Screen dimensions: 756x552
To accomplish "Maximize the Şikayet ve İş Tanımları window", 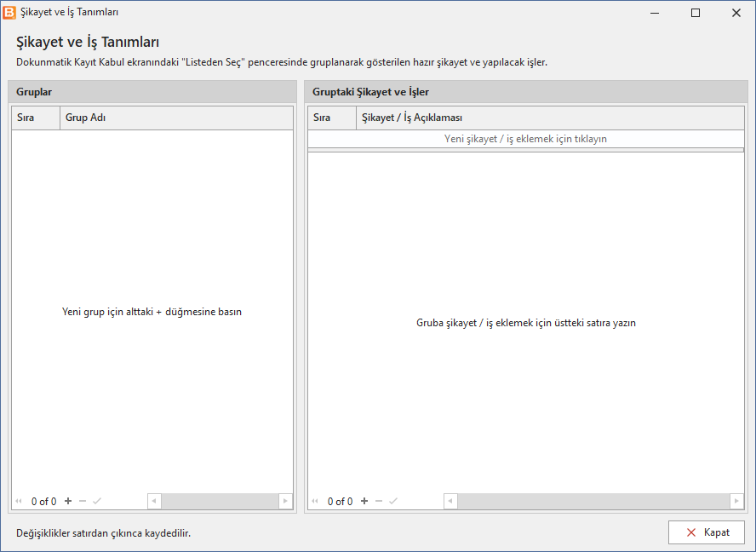I will 696,13.
